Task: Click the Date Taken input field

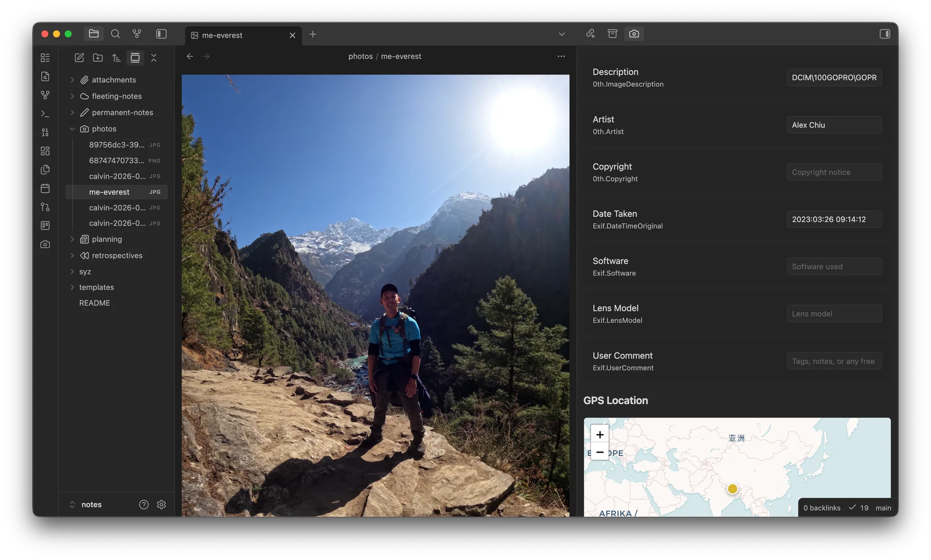Action: [x=834, y=220]
